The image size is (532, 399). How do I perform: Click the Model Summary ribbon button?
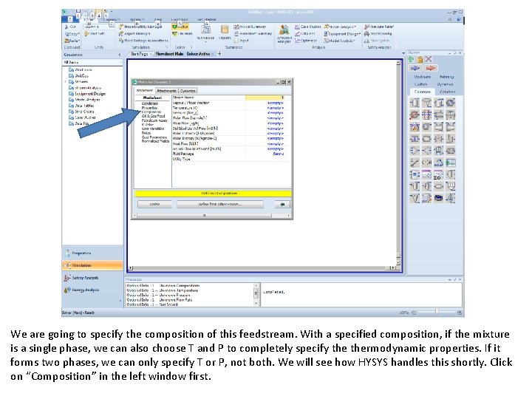[250, 27]
